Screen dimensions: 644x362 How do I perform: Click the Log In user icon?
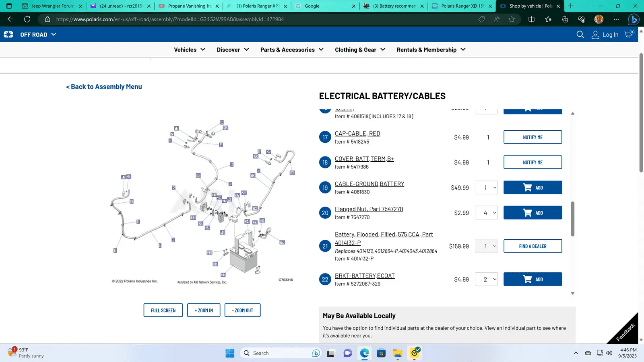click(x=595, y=35)
